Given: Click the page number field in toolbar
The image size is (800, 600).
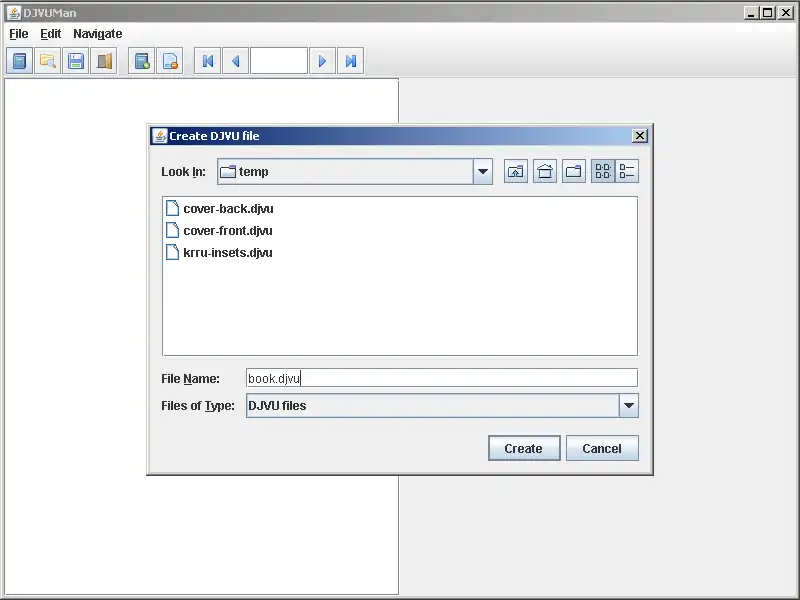Looking at the screenshot, I should 279,61.
